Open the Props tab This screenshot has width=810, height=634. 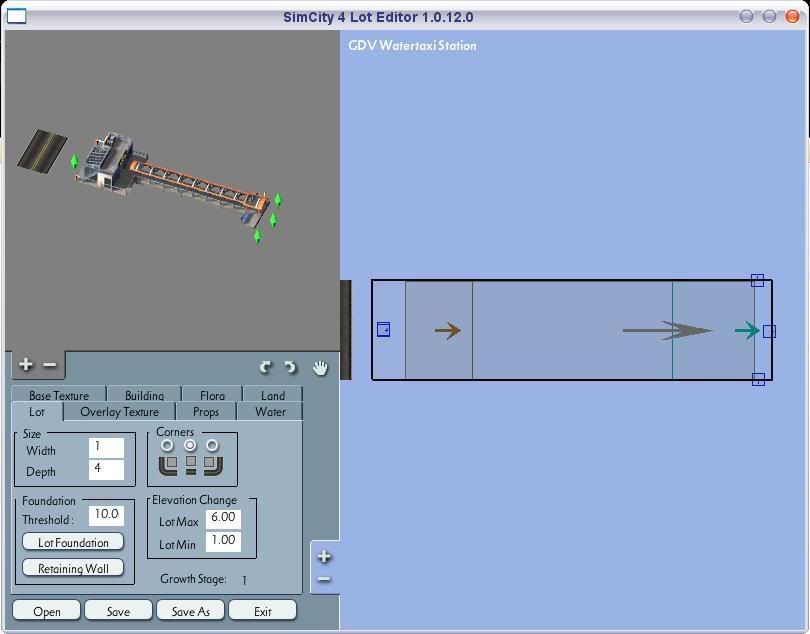(x=206, y=412)
